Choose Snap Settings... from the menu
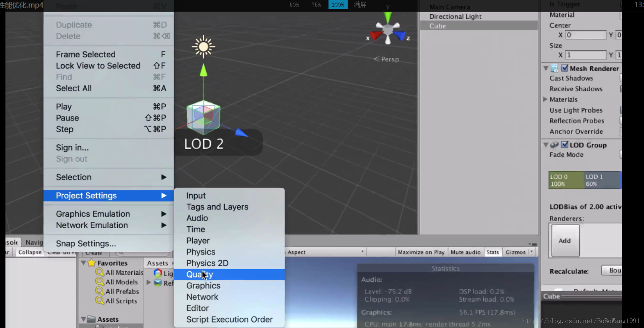 (x=86, y=244)
